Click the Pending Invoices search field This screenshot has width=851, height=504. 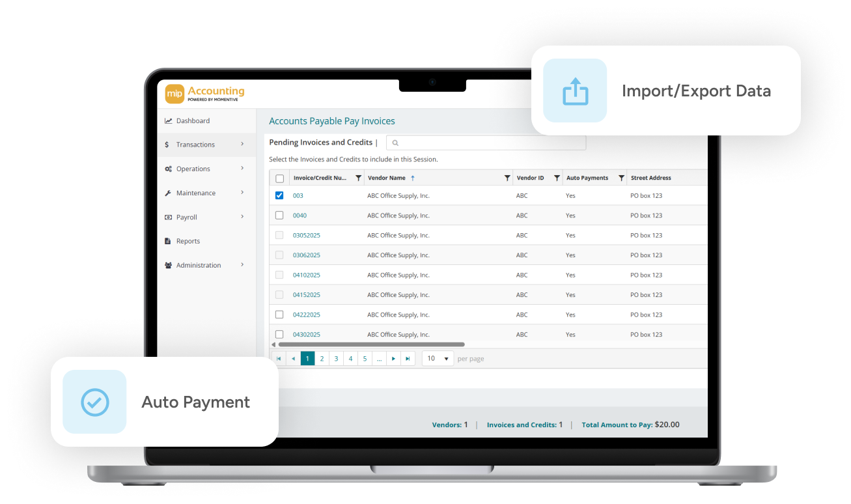[486, 143]
